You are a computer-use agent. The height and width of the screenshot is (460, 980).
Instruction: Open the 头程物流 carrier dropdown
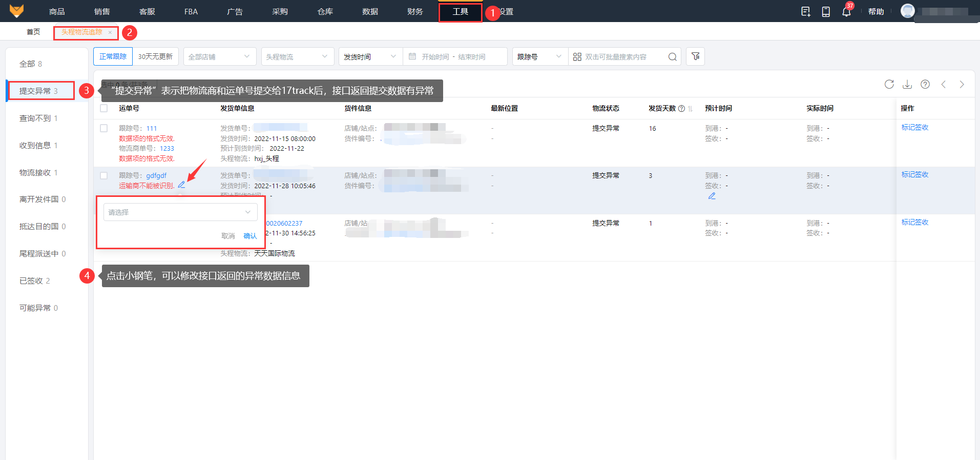click(x=298, y=56)
